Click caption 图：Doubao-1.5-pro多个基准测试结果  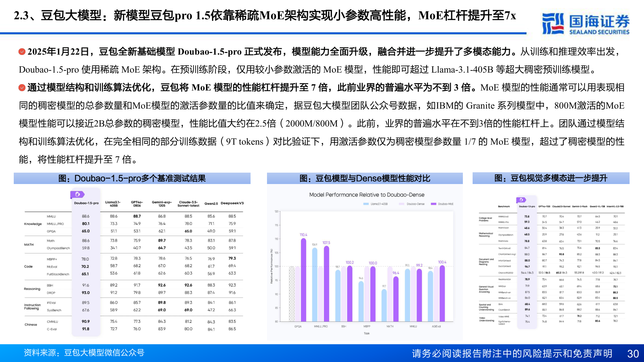pyautogui.click(x=132, y=178)
